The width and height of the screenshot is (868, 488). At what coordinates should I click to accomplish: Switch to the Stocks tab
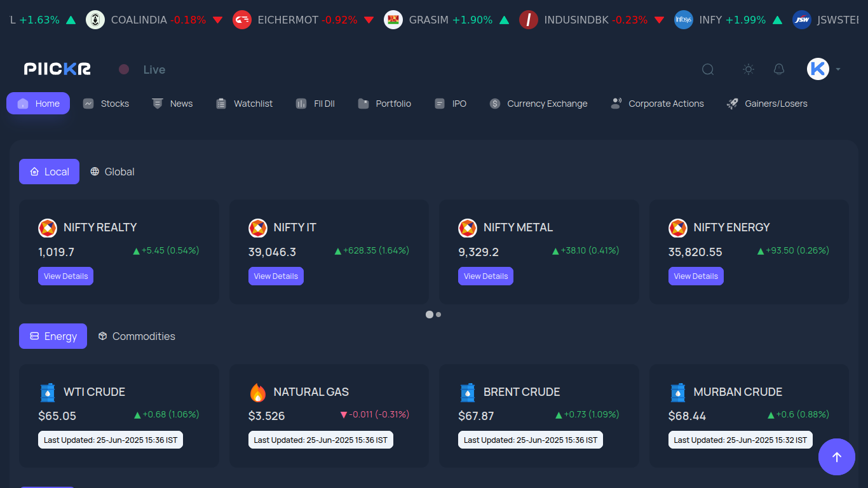pos(106,103)
